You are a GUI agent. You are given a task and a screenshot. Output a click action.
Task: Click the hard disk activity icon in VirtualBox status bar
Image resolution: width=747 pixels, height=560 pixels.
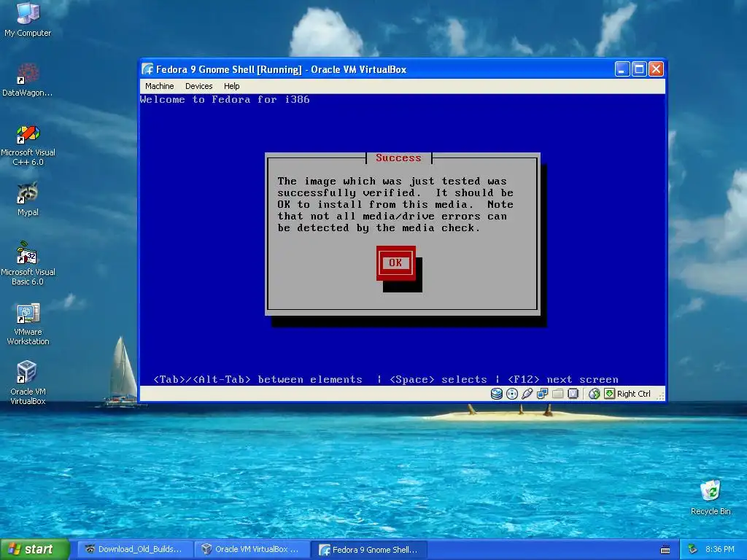[496, 394]
